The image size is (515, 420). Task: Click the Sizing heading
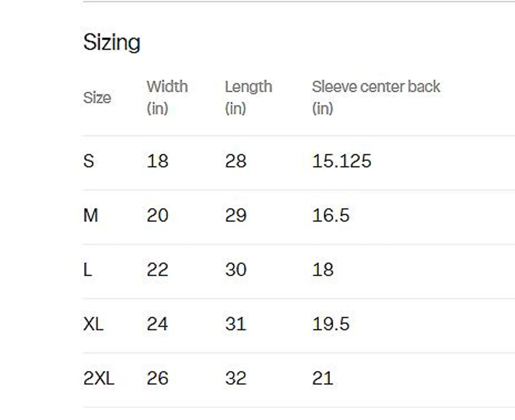click(x=112, y=43)
